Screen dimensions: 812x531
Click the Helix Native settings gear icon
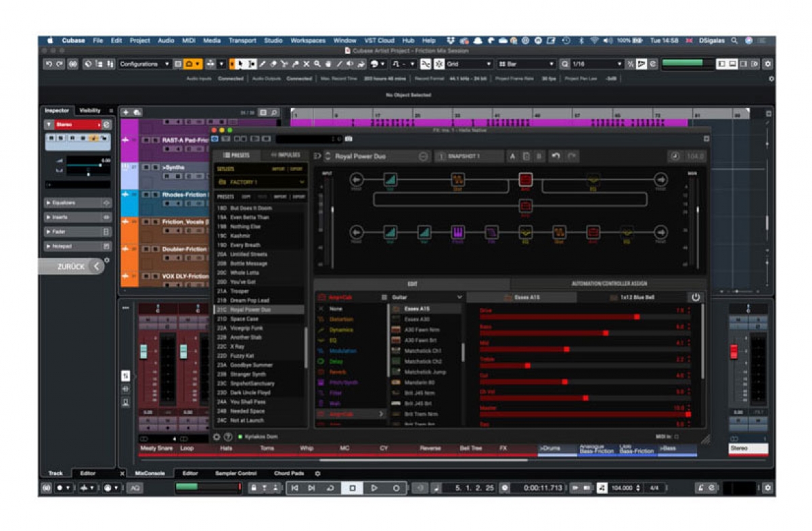[217, 437]
